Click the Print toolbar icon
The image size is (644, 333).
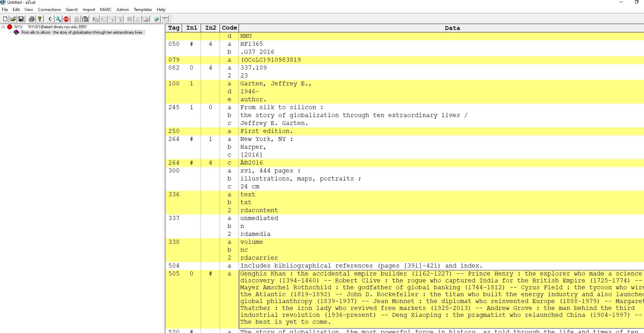[32, 19]
